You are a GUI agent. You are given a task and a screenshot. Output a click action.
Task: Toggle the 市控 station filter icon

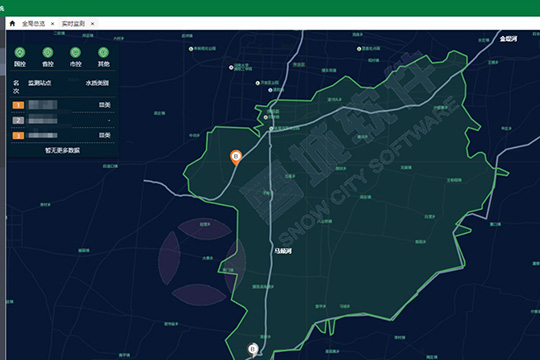pos(75,53)
